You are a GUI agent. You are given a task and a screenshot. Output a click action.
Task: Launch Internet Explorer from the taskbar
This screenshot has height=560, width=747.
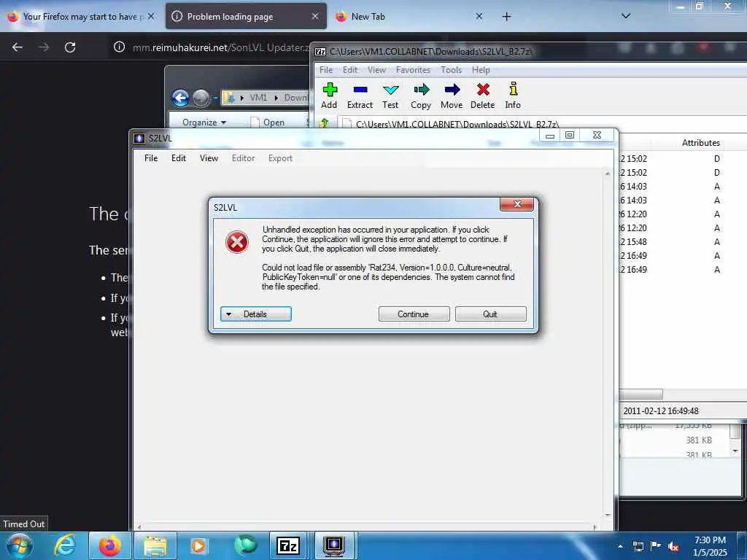pos(65,545)
